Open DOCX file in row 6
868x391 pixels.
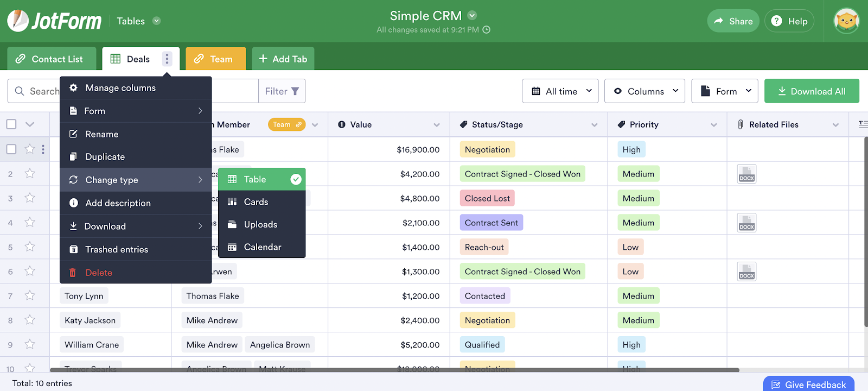click(747, 272)
